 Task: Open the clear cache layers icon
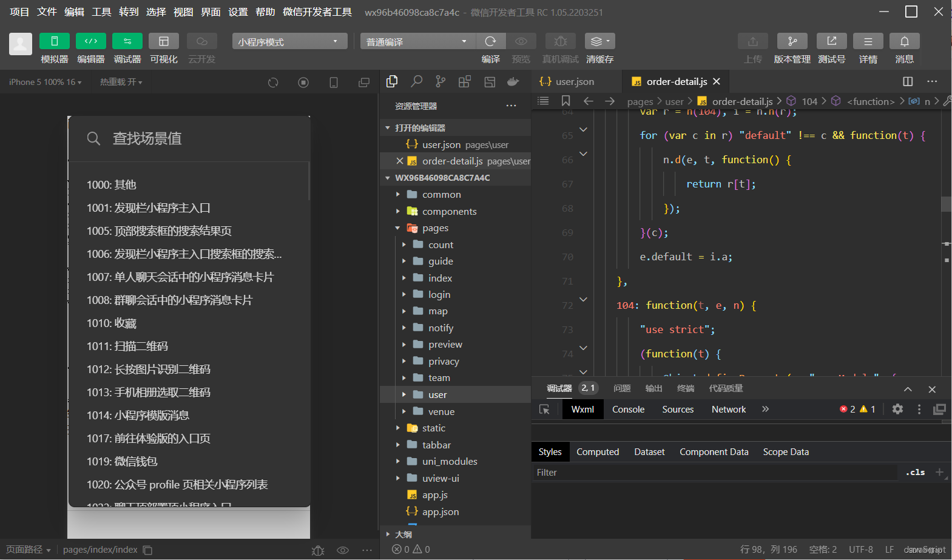point(599,41)
